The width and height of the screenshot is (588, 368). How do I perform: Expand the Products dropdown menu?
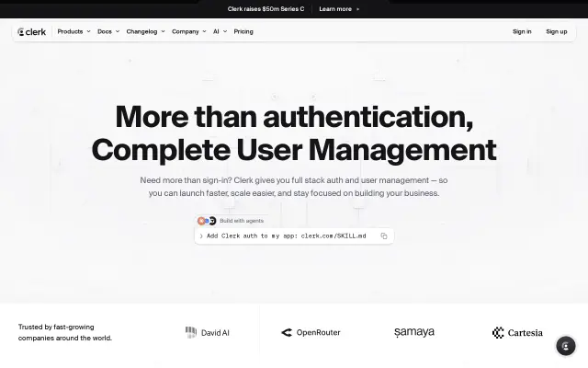[x=73, y=31]
